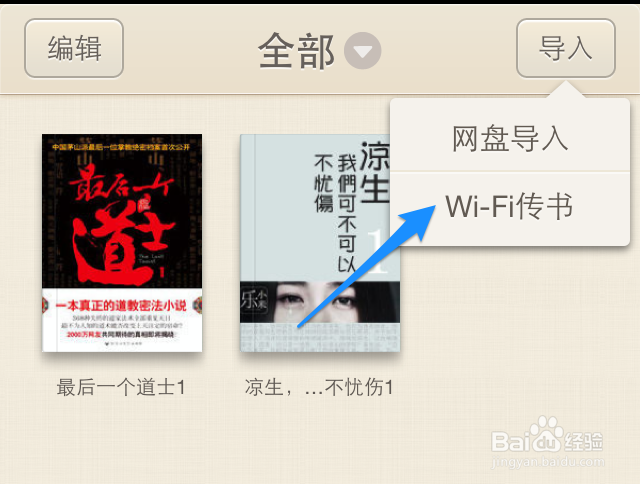This screenshot has width=640, height=484.
Task: Tap the 凉生，…不忧伤1 title label
Action: click(319, 387)
